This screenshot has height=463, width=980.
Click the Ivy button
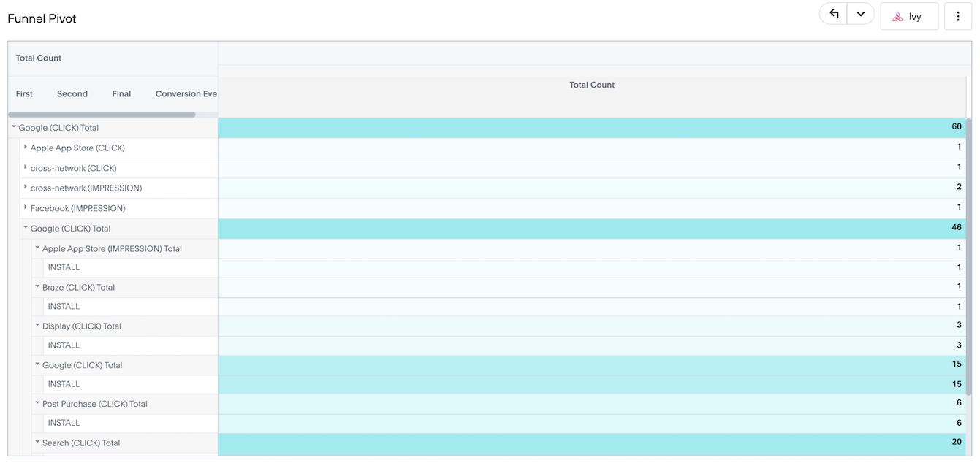(x=909, y=16)
